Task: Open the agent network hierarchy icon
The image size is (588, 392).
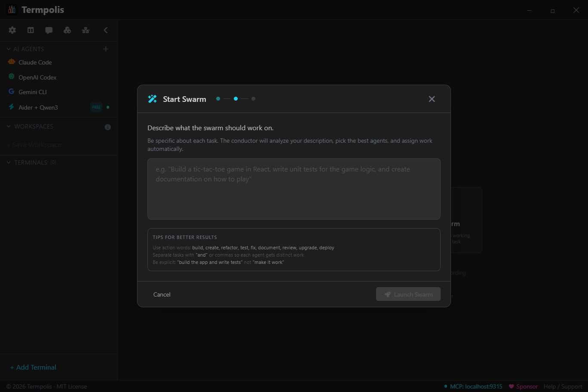Action: point(86,30)
